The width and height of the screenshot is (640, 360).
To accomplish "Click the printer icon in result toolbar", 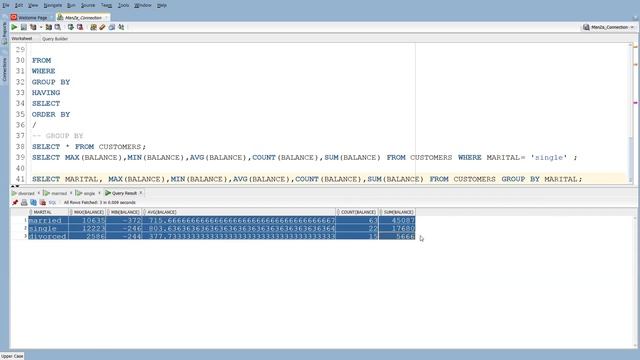I will (24, 202).
